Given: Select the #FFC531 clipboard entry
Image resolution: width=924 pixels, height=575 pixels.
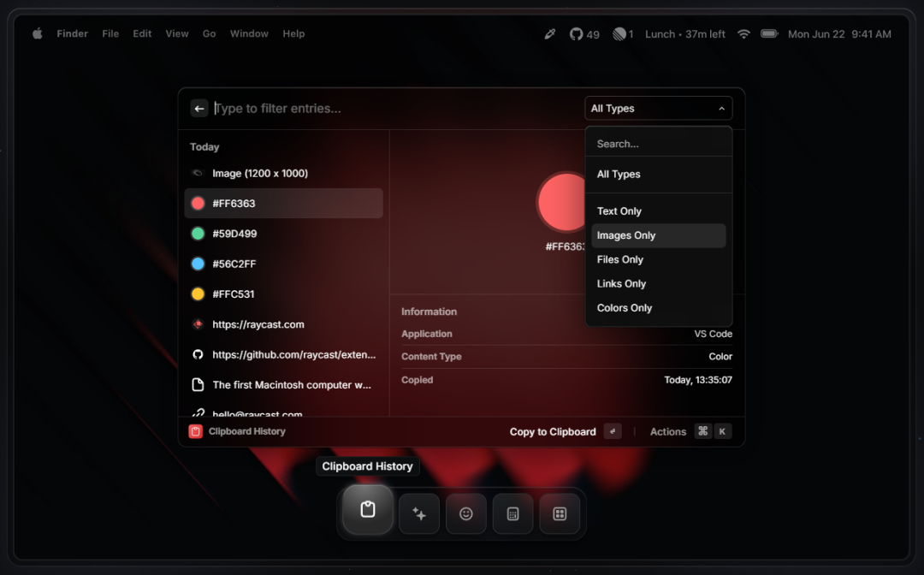Looking at the screenshot, I should (x=283, y=293).
